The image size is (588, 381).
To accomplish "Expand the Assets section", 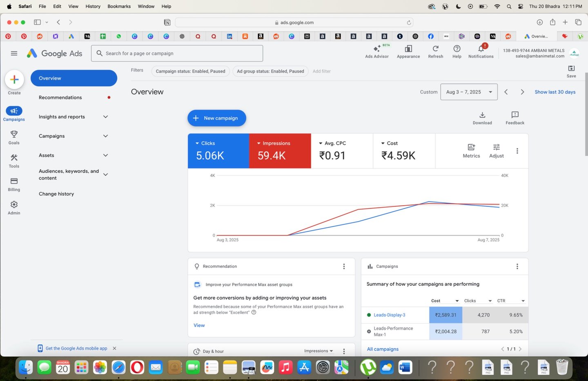I will (x=105, y=155).
